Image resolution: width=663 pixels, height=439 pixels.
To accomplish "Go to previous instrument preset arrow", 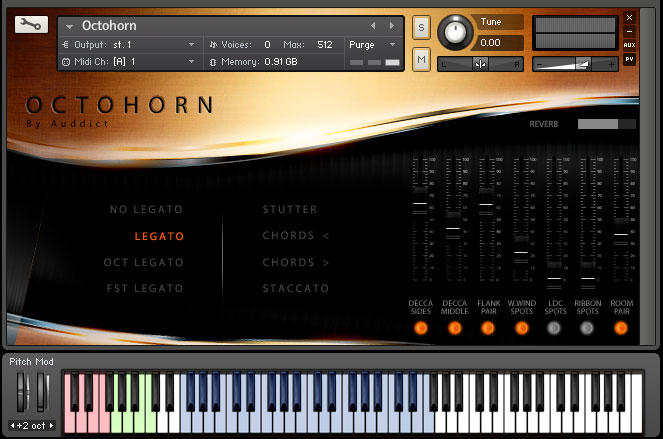I will pyautogui.click(x=374, y=25).
